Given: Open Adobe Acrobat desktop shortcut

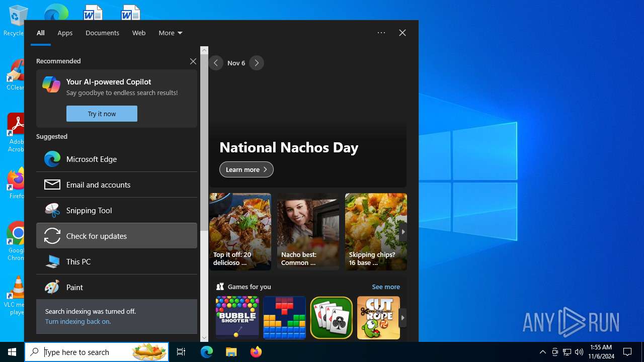Looking at the screenshot, I should [x=15, y=132].
